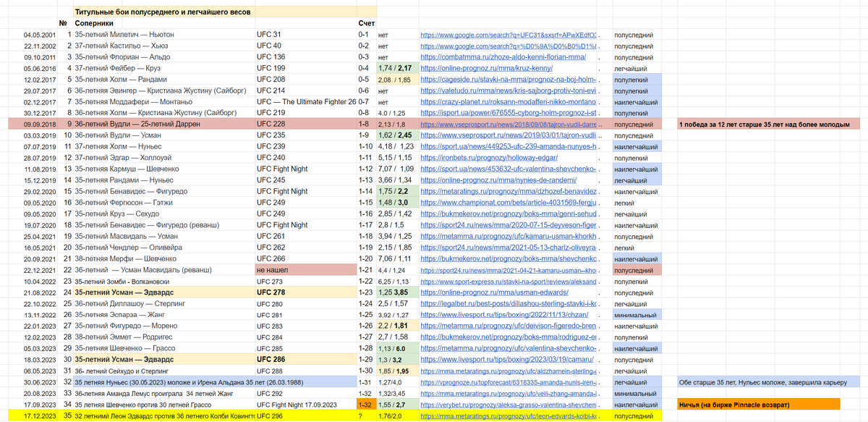Open vseprosport.ru 2019/03/01 tajron-vudli link
The width and height of the screenshot is (868, 422).
pos(508,135)
